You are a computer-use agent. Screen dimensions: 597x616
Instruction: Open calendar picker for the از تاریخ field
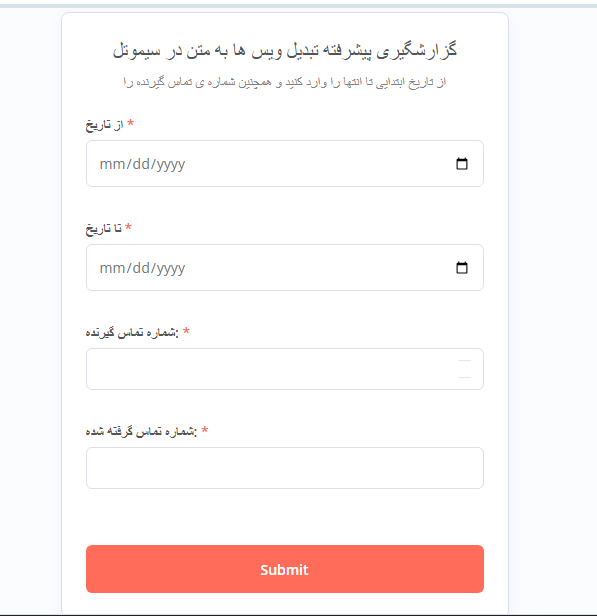461,163
